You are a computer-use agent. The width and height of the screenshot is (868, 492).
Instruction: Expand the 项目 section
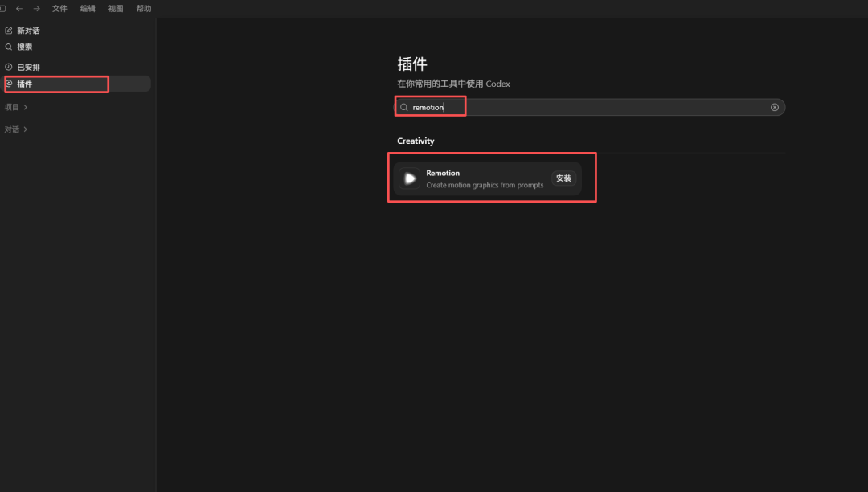[x=16, y=107]
